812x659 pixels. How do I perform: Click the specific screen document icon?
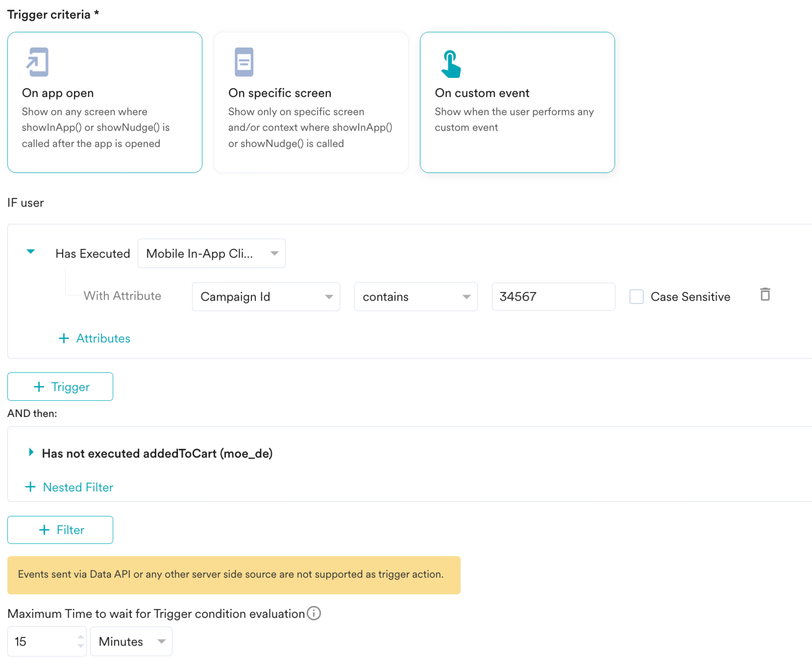pyautogui.click(x=244, y=62)
